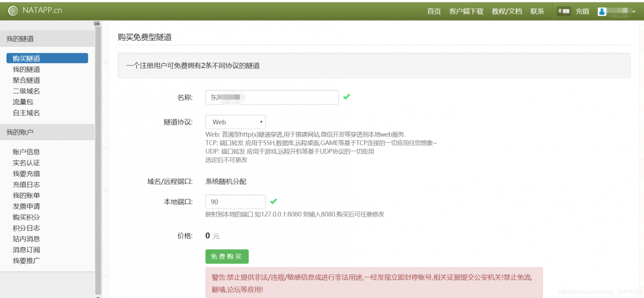Click the user avatar icon in the header
The image size is (644, 298).
click(602, 11)
